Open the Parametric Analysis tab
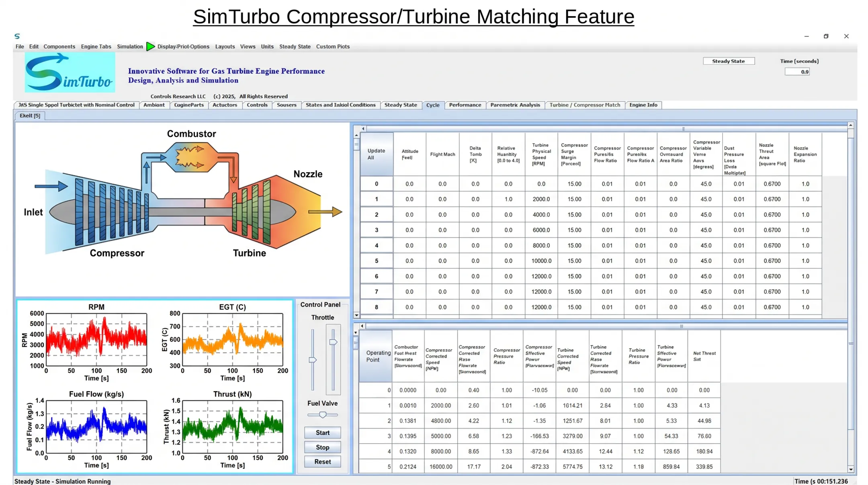Image resolution: width=868 pixels, height=485 pixels. click(515, 105)
